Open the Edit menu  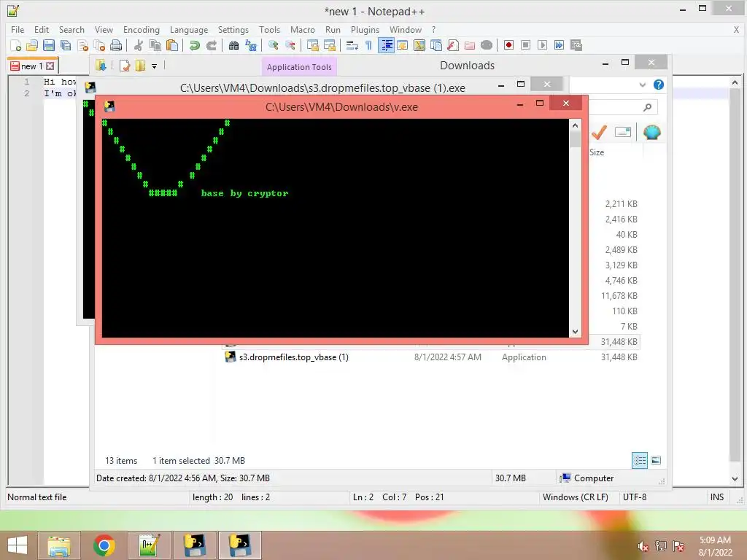click(42, 29)
